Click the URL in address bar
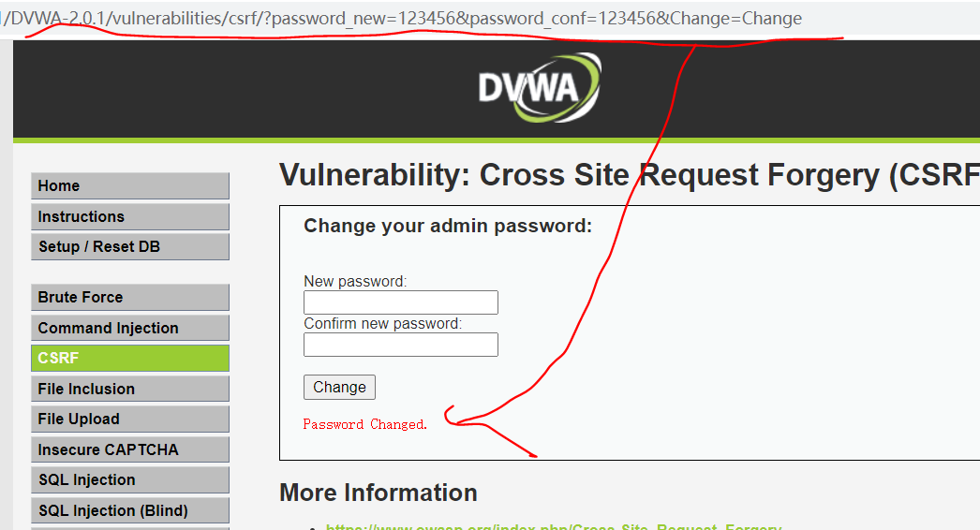Image resolution: width=980 pixels, height=530 pixels. click(401, 19)
